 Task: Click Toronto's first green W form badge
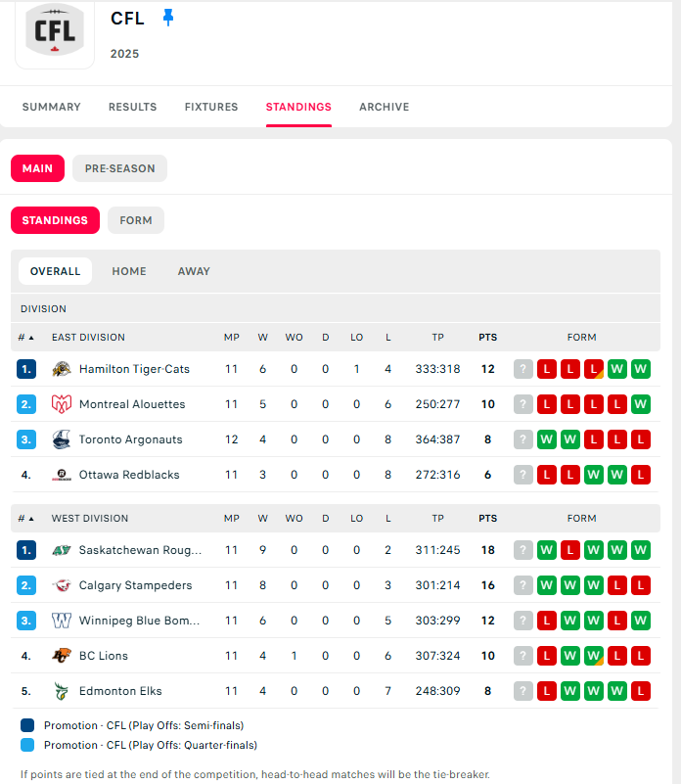point(547,439)
